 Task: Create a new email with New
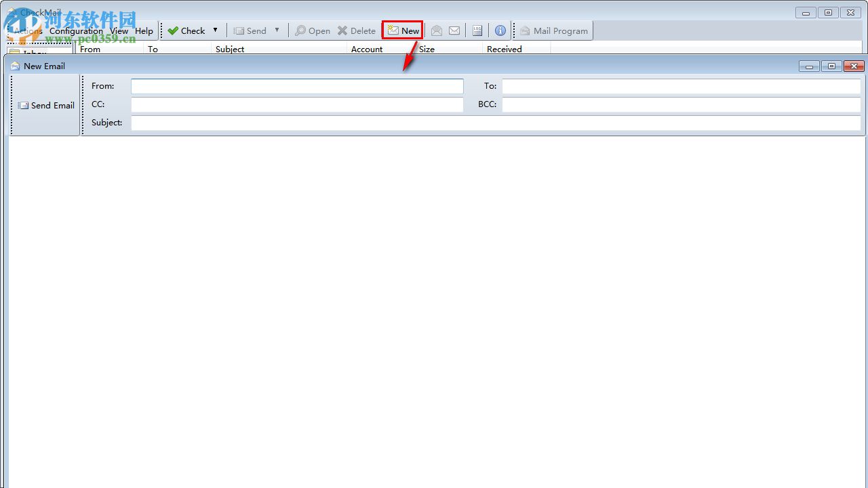tap(403, 30)
